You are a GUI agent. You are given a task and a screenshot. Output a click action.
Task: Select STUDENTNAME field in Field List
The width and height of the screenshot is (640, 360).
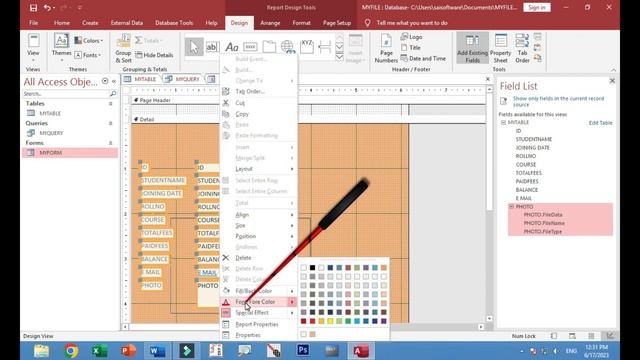[x=533, y=139]
